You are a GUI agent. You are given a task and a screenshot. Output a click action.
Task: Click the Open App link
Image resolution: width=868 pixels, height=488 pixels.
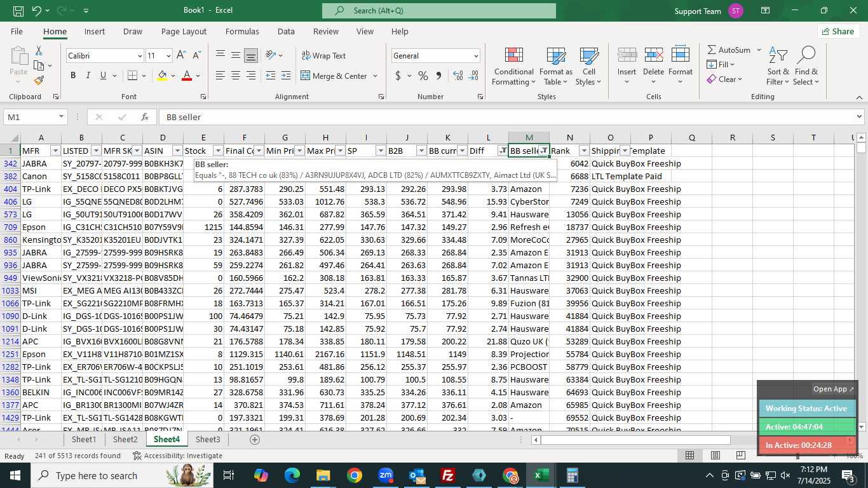click(x=834, y=389)
